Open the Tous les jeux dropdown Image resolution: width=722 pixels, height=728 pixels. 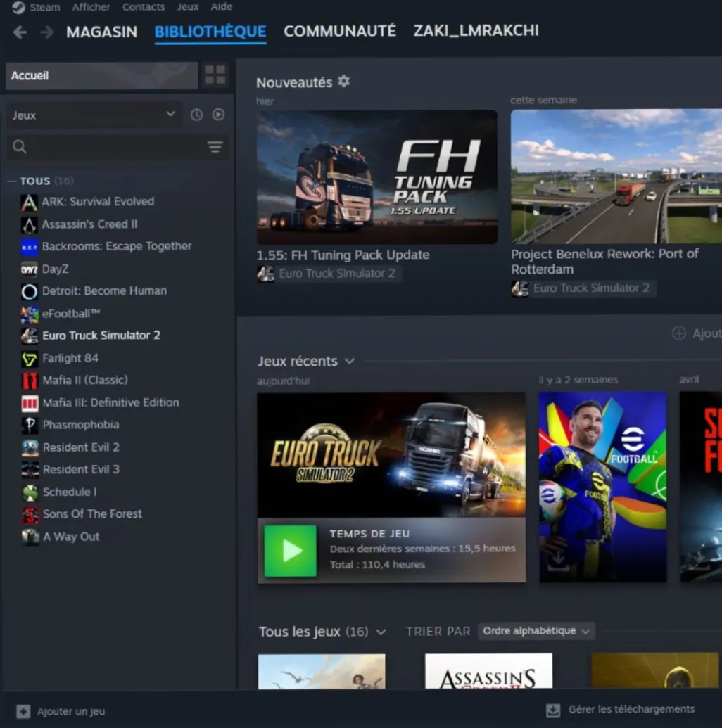pos(381,632)
